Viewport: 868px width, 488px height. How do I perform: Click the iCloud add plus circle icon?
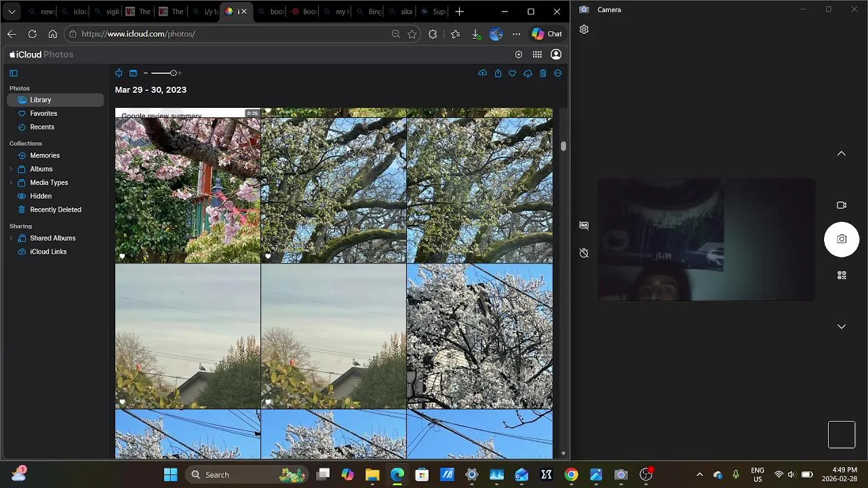pyautogui.click(x=519, y=54)
